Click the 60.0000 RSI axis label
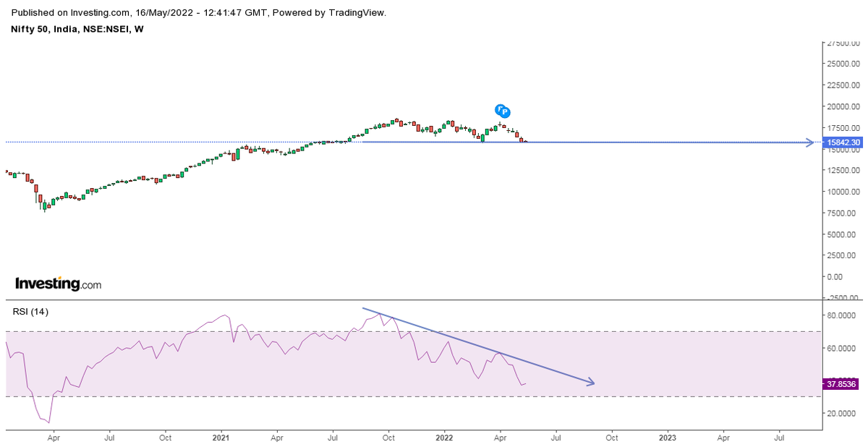Screen dimensions: 868x447 click(843, 348)
